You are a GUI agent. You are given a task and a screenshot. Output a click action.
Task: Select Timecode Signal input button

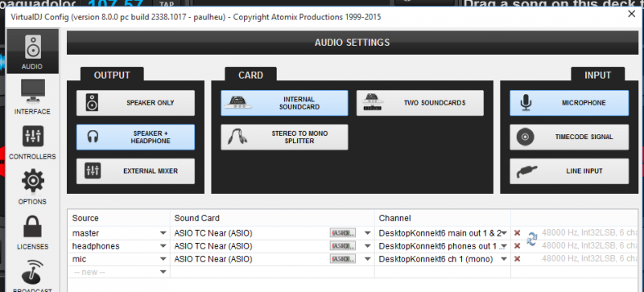click(x=569, y=138)
